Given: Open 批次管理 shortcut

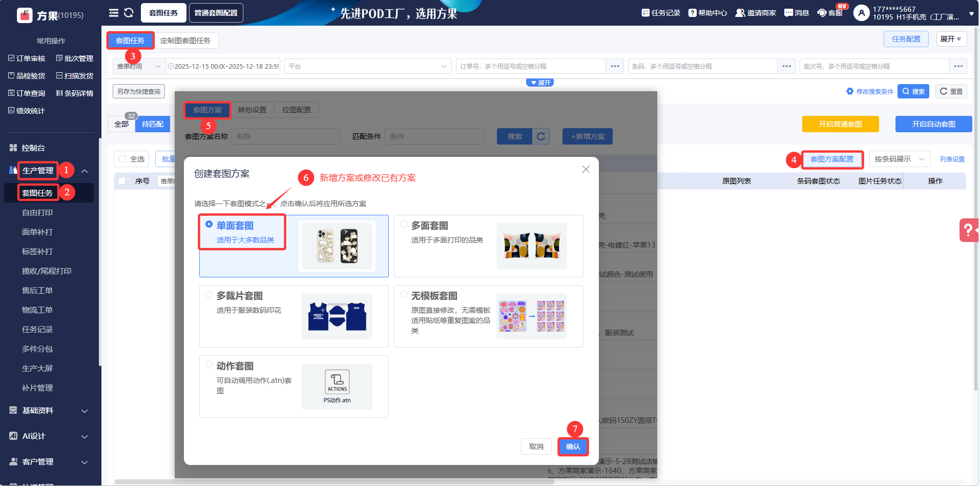Looking at the screenshot, I should tap(75, 58).
